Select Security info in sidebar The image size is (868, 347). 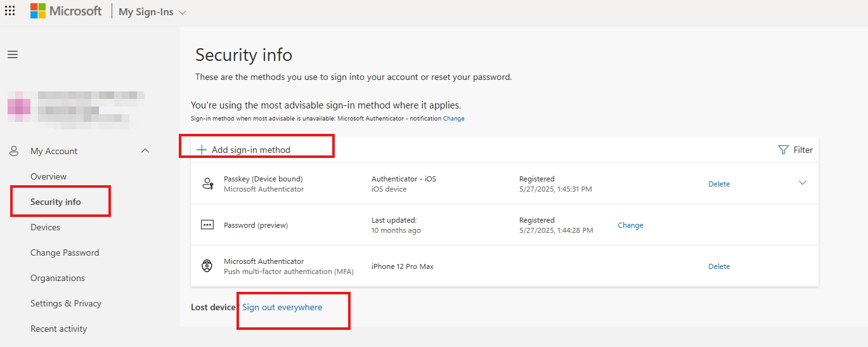point(56,202)
